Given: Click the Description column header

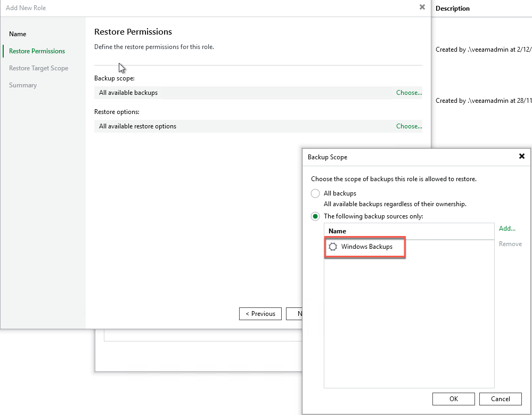Looking at the screenshot, I should (453, 9).
